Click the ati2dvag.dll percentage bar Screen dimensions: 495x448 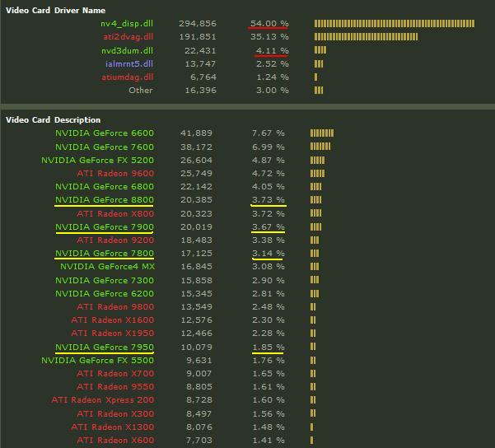366,37
